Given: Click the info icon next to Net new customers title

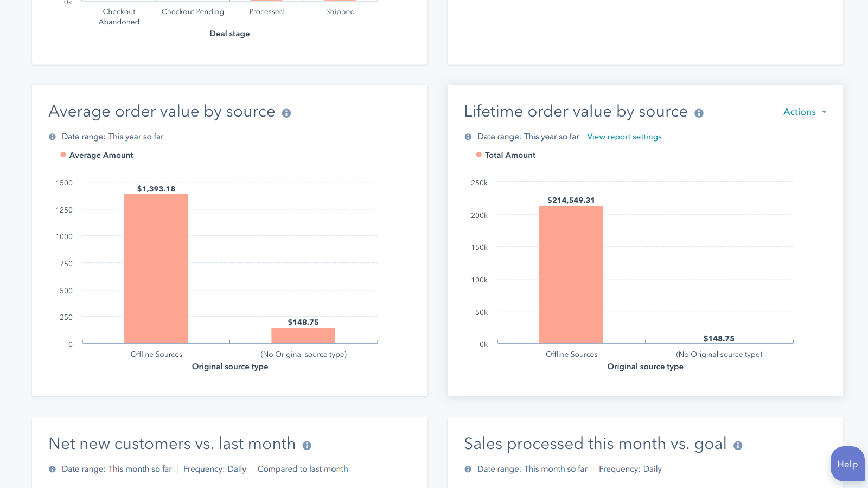Looking at the screenshot, I should (308, 445).
